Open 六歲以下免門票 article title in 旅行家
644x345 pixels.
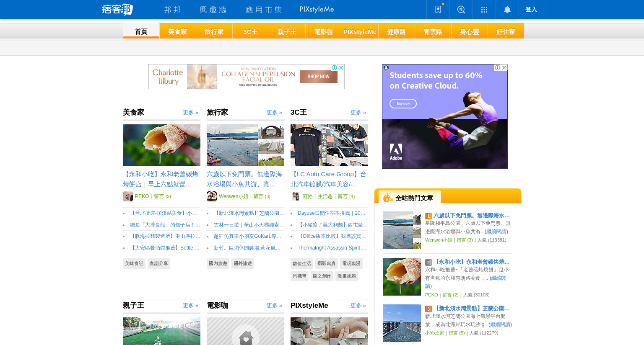click(x=244, y=179)
